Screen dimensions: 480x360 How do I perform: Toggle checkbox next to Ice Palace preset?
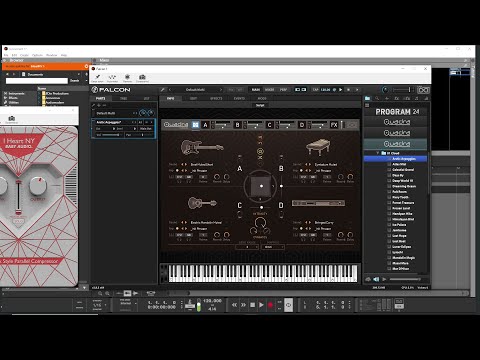(389, 225)
